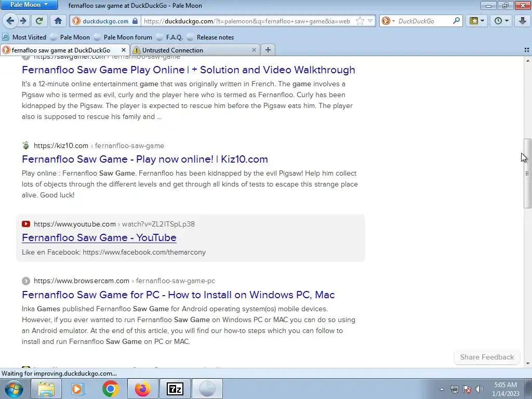Click the tab groups icon
Image resolution: width=532 pixels, height=399 pixels.
tap(527, 50)
